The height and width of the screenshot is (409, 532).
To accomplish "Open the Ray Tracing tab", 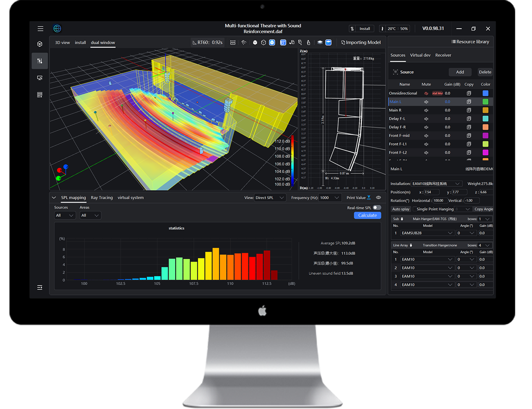I will (101, 198).
